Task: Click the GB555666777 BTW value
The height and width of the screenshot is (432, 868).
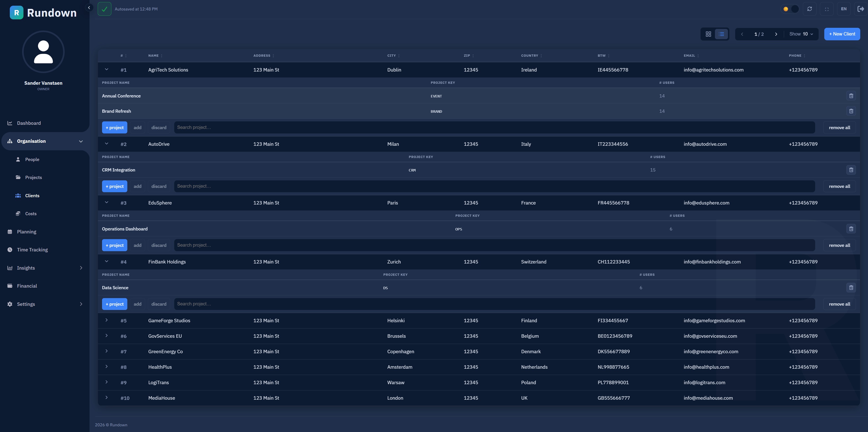Action: tap(614, 398)
